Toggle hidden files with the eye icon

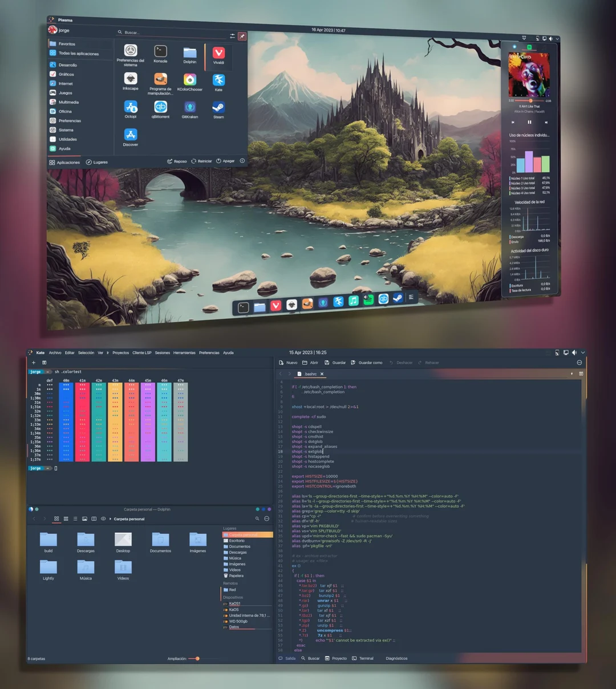click(103, 518)
